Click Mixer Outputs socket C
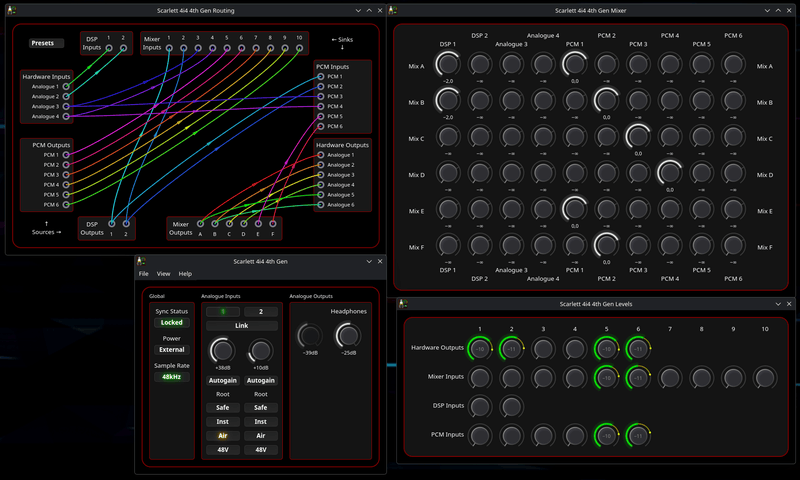Image resolution: width=800 pixels, height=480 pixels. point(230,223)
